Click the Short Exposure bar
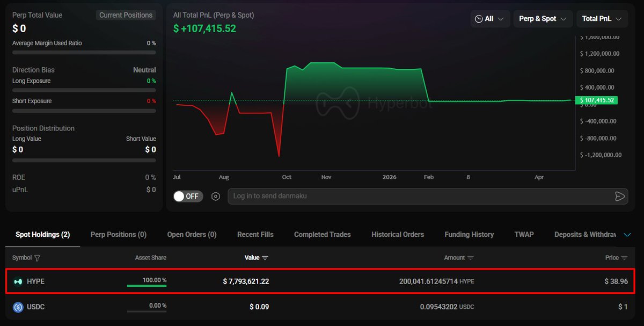This screenshot has width=644, height=326. coord(84,111)
